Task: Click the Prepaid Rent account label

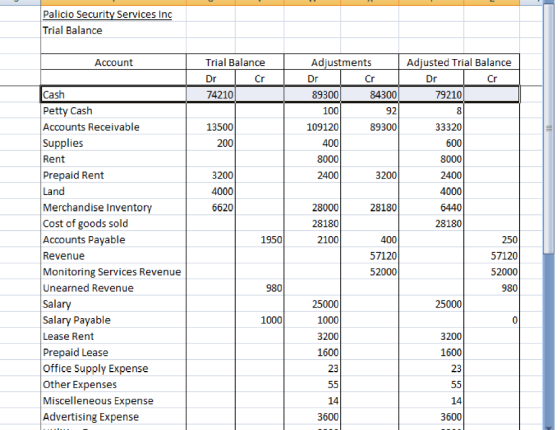Action: click(x=73, y=175)
